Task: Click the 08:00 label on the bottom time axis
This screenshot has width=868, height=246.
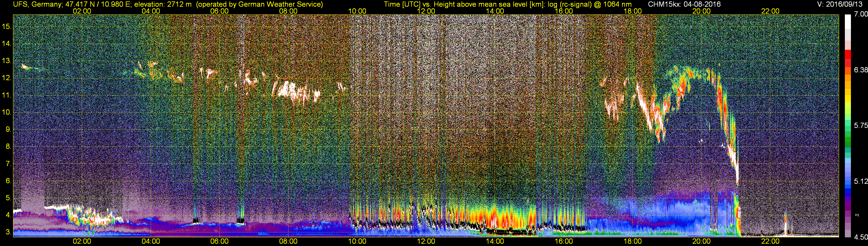Action: coord(288,241)
